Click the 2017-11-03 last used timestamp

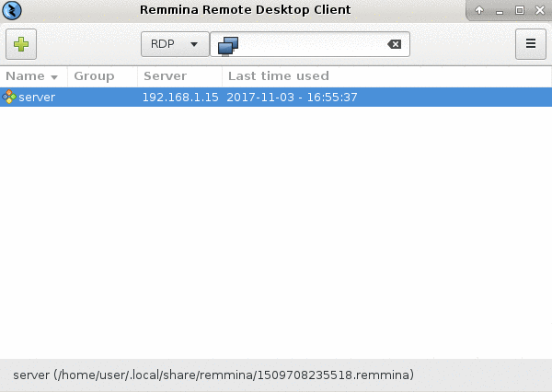tap(292, 98)
